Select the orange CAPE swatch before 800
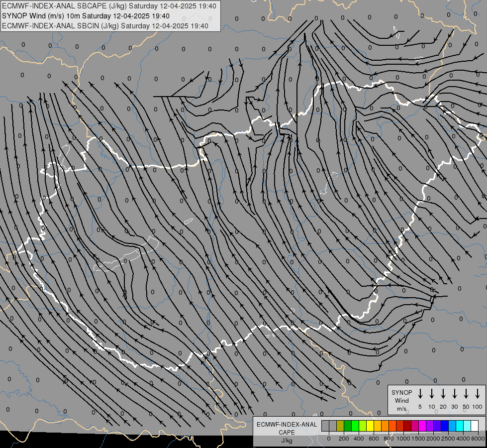This screenshot has width=487, height=448. (385, 426)
